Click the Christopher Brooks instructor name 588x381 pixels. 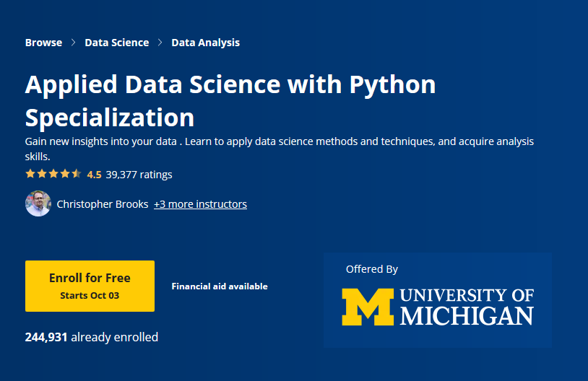(103, 204)
